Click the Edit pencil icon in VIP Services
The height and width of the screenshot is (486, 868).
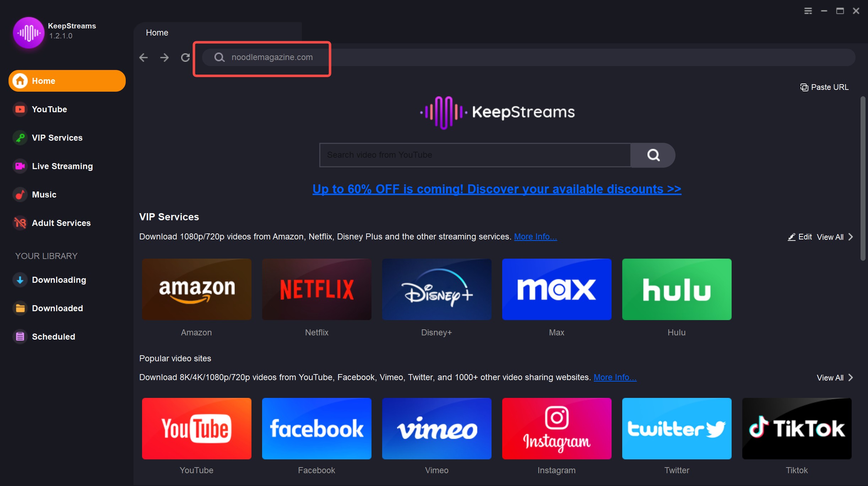click(x=792, y=237)
